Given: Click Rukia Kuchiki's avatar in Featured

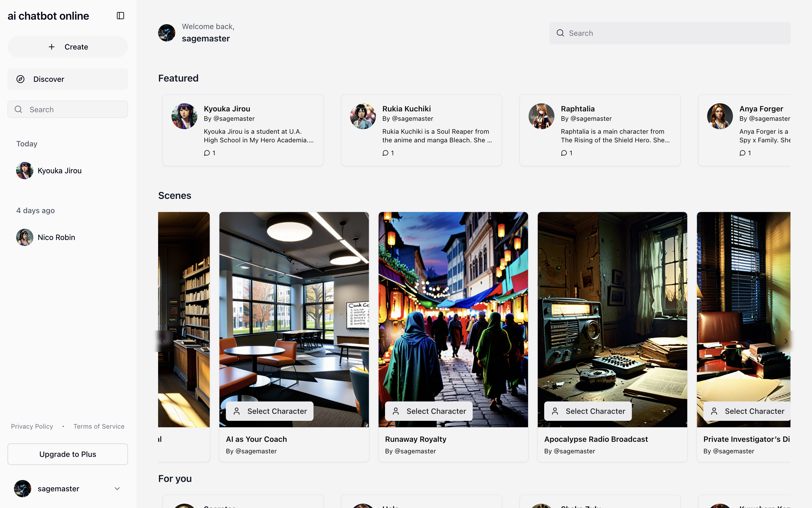Looking at the screenshot, I should pyautogui.click(x=362, y=116).
